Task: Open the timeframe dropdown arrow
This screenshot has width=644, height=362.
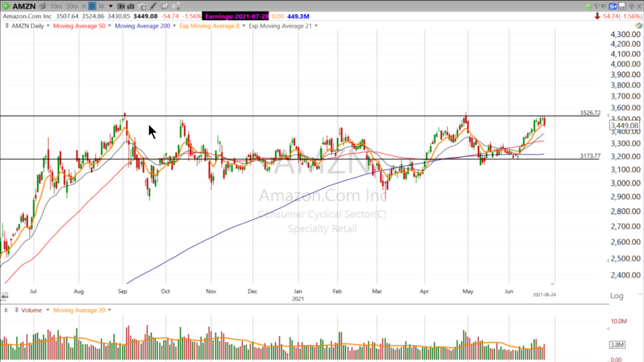Action: pos(111,6)
